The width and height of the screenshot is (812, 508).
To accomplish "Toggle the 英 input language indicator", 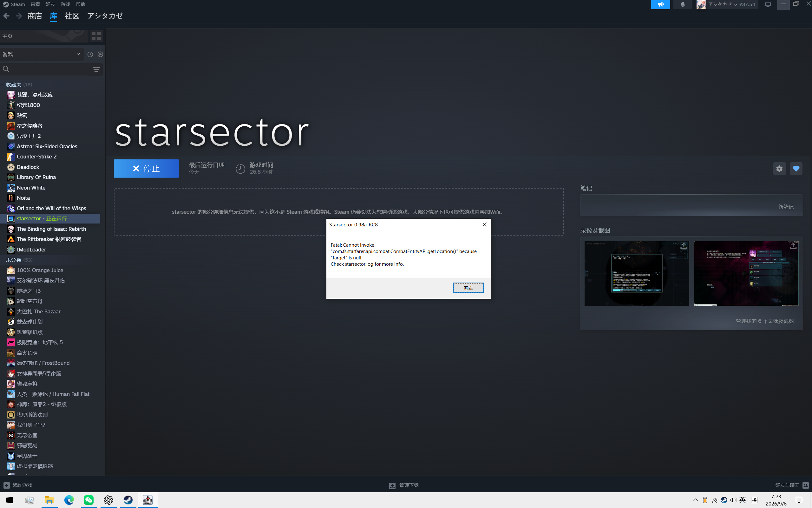I will pos(743,500).
